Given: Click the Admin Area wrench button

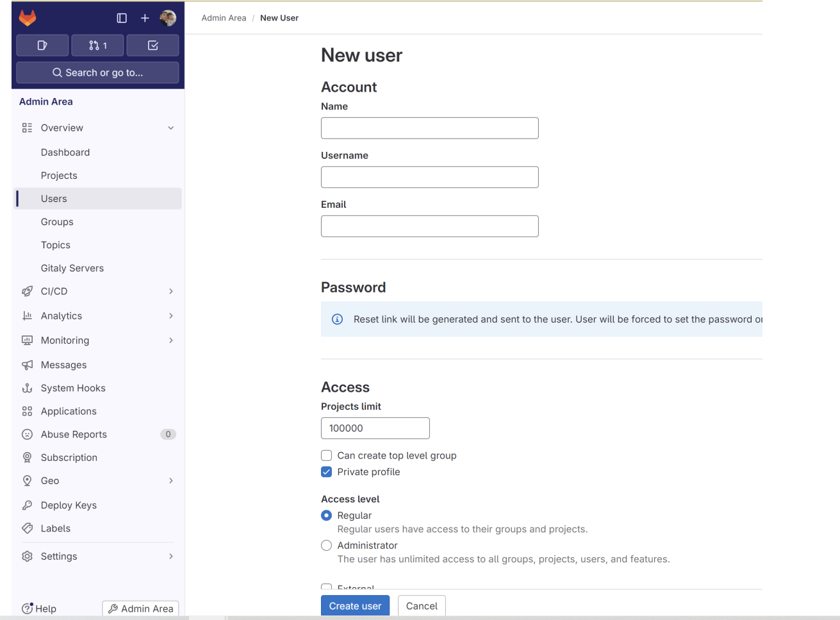Looking at the screenshot, I should 140,608.
